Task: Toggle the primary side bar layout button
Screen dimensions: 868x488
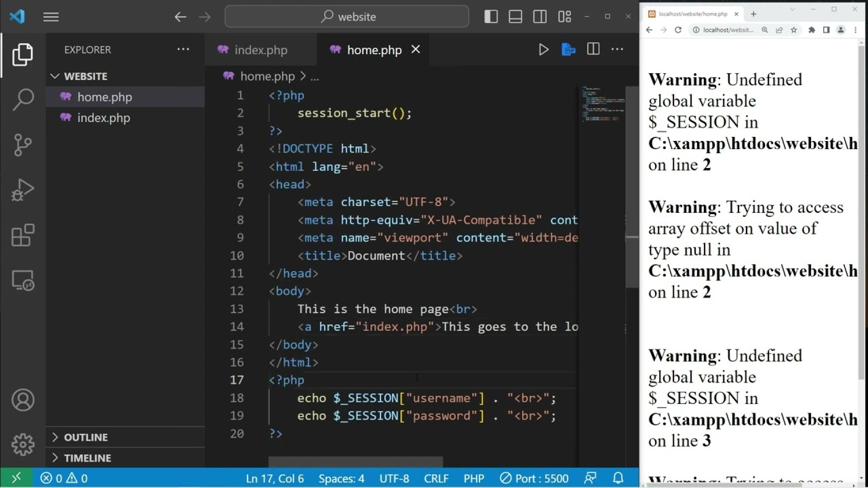Action: click(491, 17)
